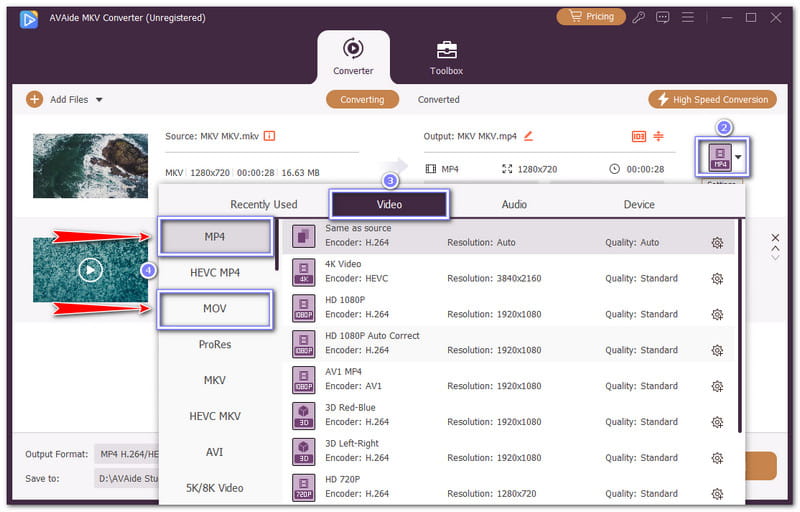Expand the output format dropdown arrow

(738, 157)
